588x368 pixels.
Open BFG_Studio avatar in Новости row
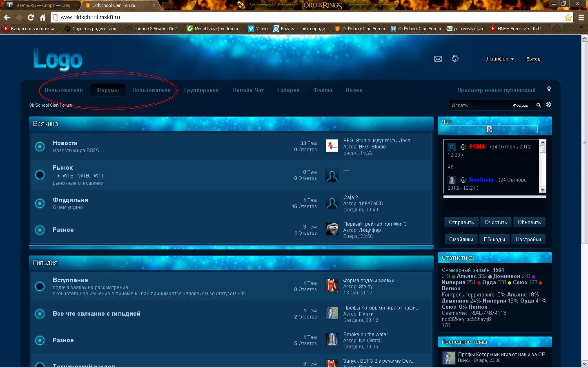click(332, 146)
